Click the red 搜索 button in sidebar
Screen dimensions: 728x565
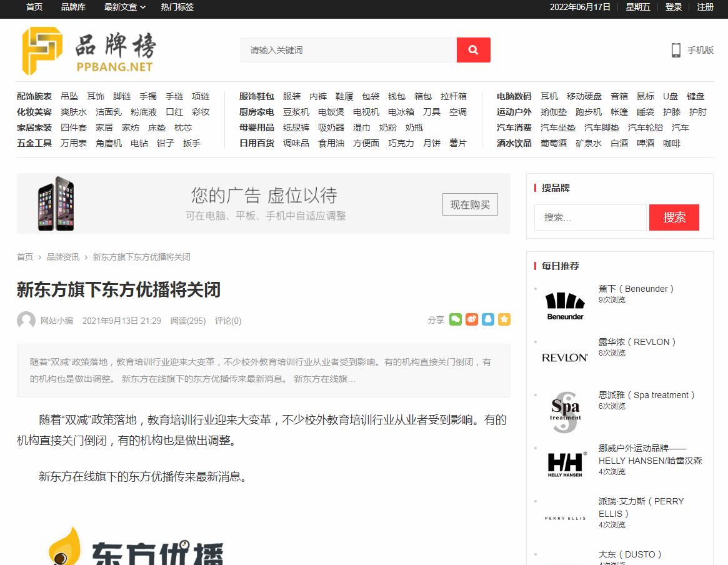click(674, 217)
